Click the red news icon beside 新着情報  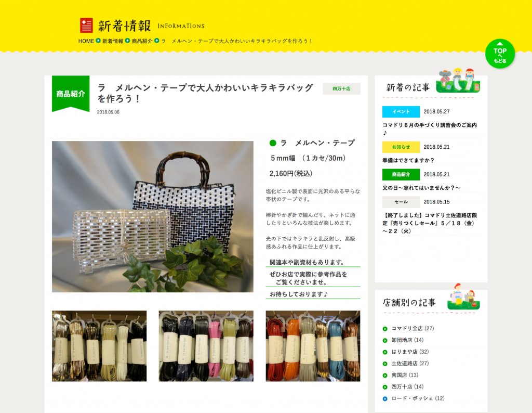coord(86,25)
